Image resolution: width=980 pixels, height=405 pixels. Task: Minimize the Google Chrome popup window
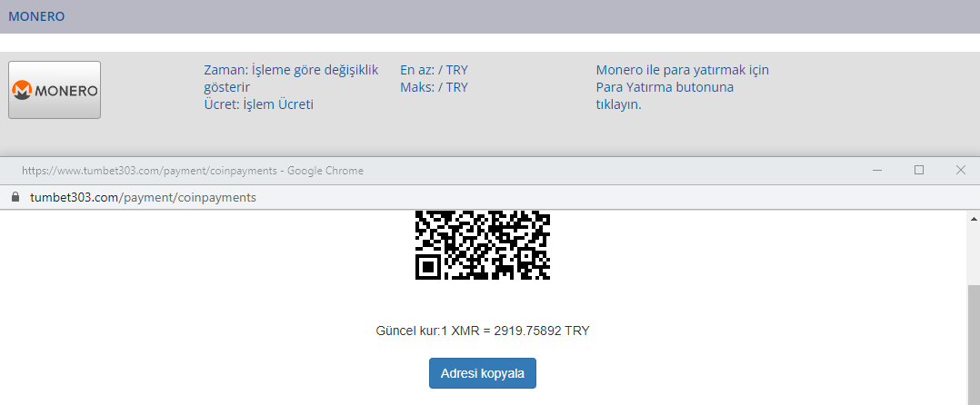tap(877, 171)
